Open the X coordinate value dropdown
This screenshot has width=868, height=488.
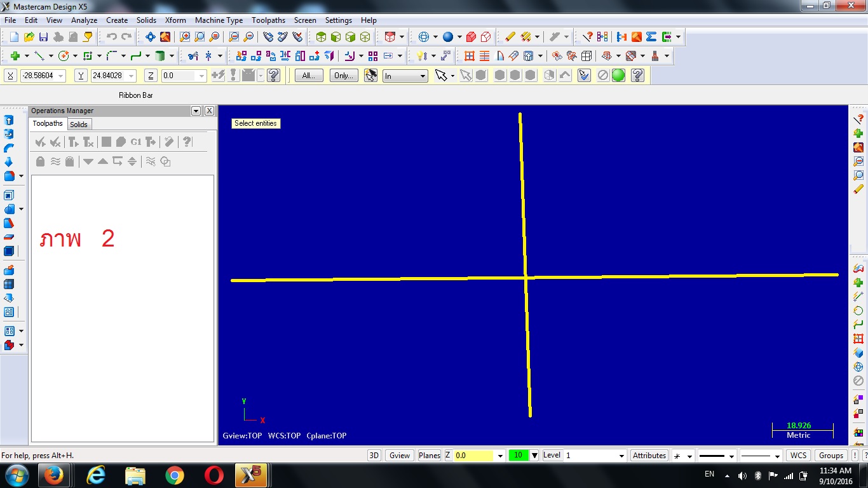(61, 76)
